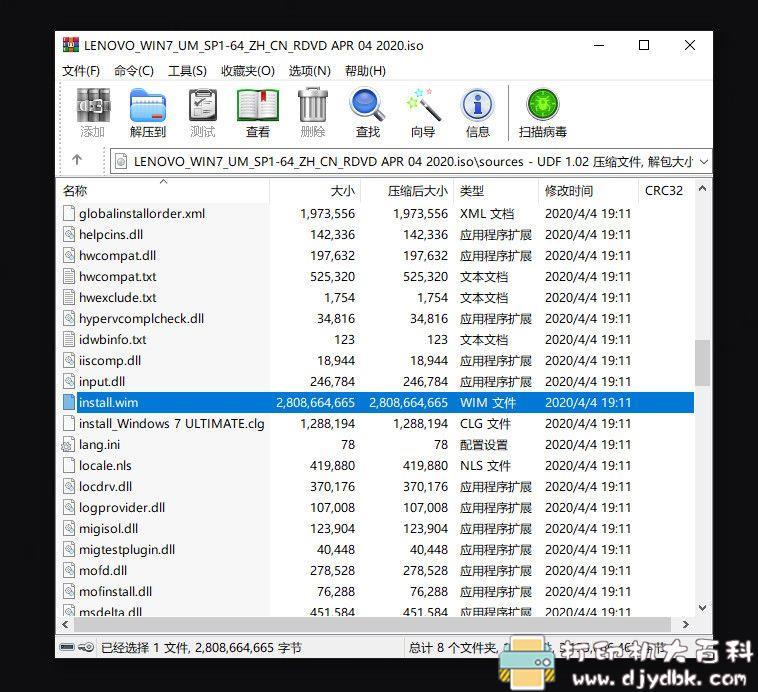Select the locdrv.dll file name
Screen dimensions: 758x692
pyautogui.click(x=105, y=486)
